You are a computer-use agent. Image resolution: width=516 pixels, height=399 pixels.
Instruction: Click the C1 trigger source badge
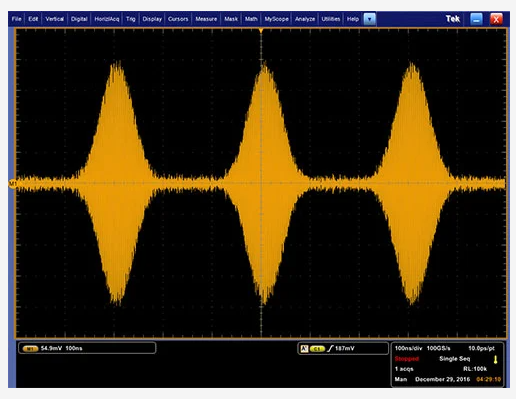point(317,349)
